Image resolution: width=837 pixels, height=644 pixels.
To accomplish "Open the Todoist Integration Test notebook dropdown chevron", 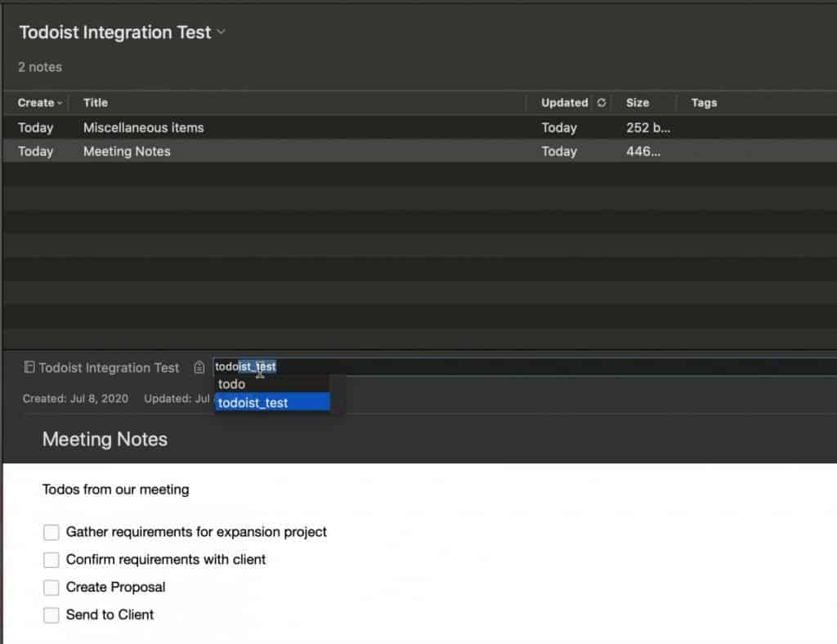I will click(x=221, y=32).
